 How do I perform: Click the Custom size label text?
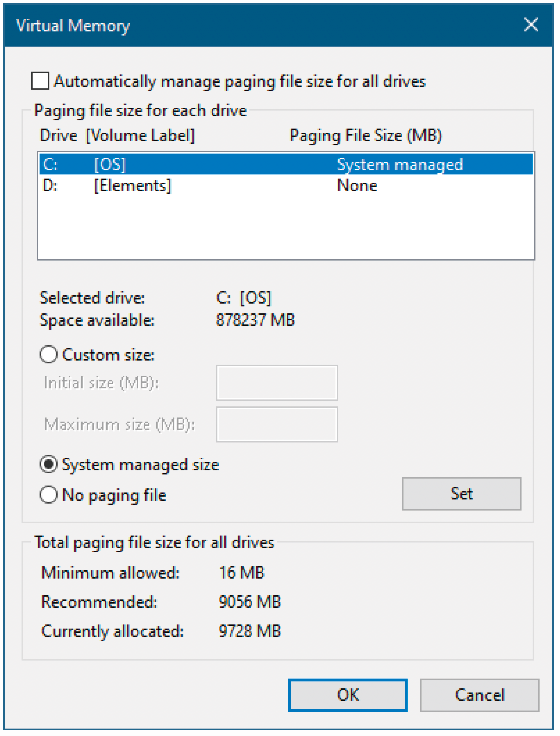[108, 355]
